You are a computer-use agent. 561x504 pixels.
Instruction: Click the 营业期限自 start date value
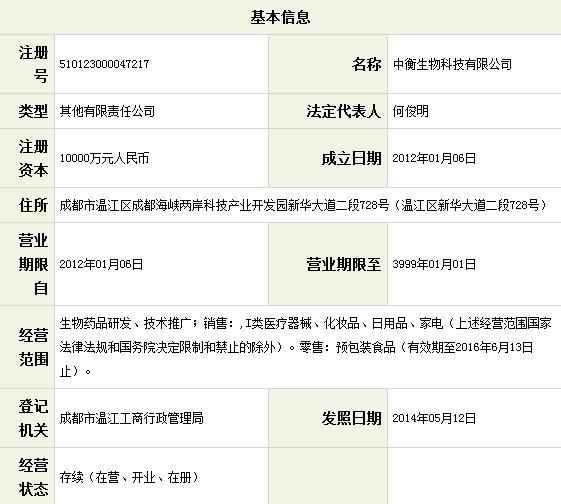101,264
